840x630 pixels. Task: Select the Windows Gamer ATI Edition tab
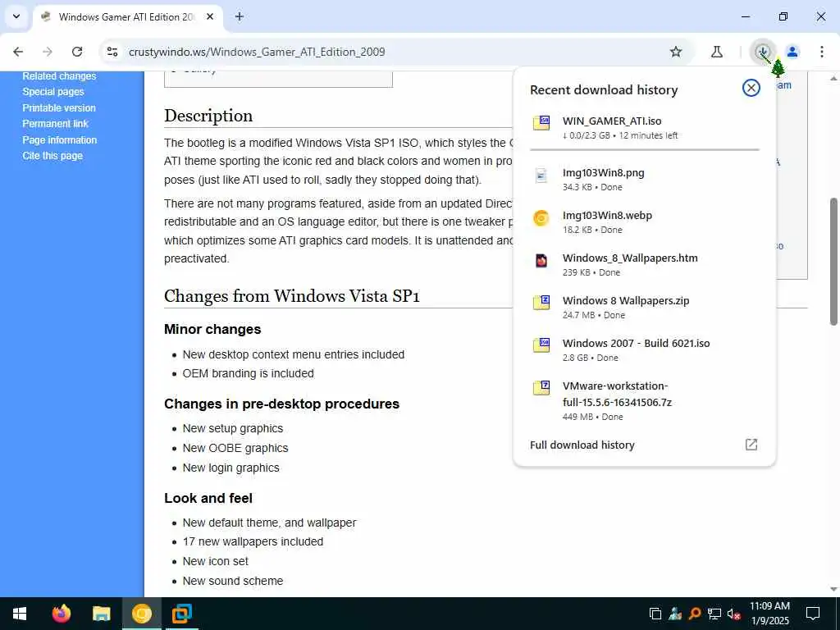[126, 16]
